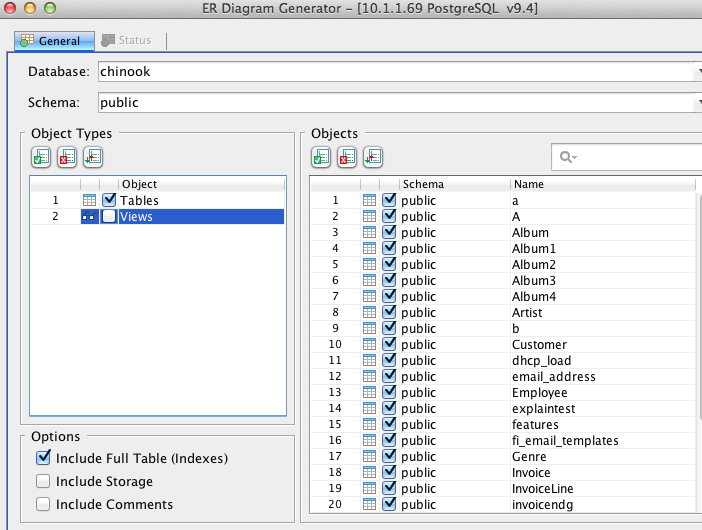Sort by Name column header

[603, 184]
